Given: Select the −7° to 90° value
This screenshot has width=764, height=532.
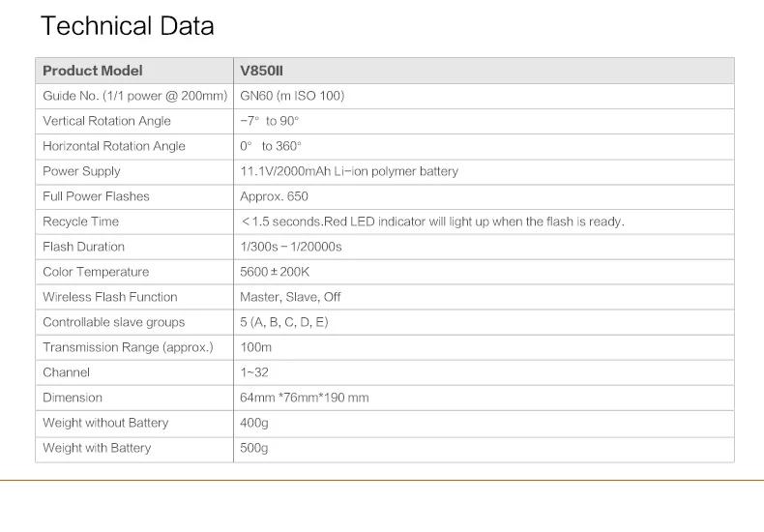Looking at the screenshot, I should (x=270, y=121).
